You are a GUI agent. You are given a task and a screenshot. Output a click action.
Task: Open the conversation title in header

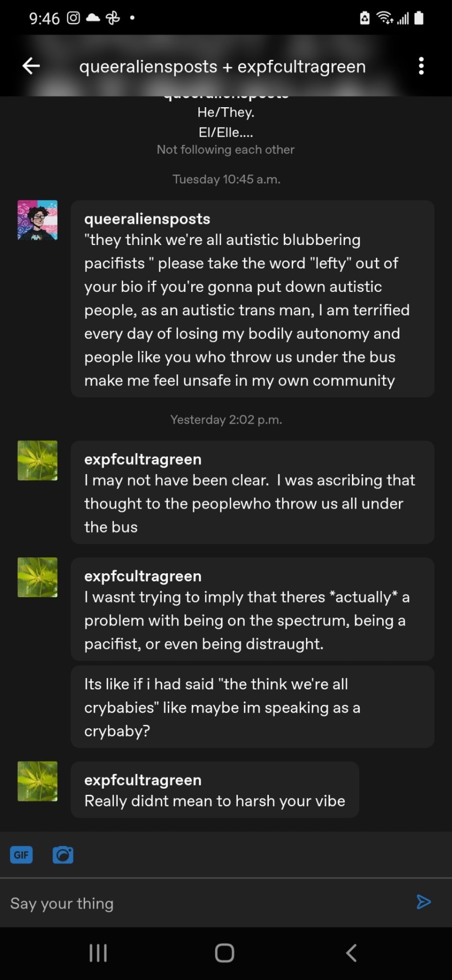(222, 66)
